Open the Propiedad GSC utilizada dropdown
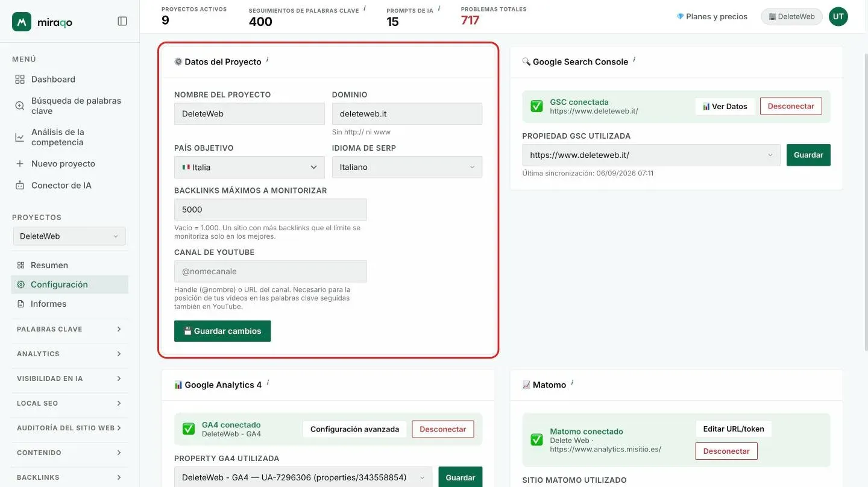 click(651, 155)
